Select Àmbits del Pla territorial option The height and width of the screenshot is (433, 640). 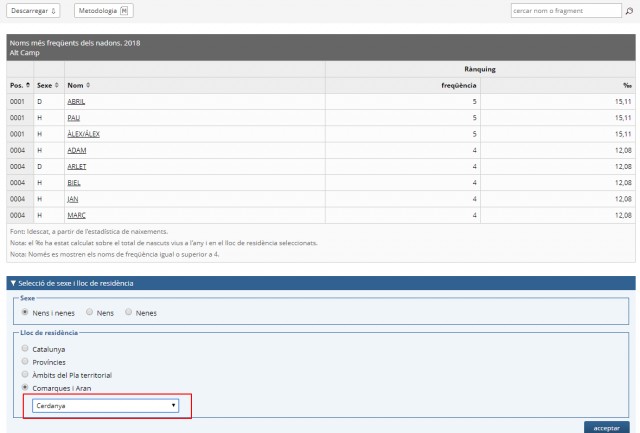(x=25, y=375)
